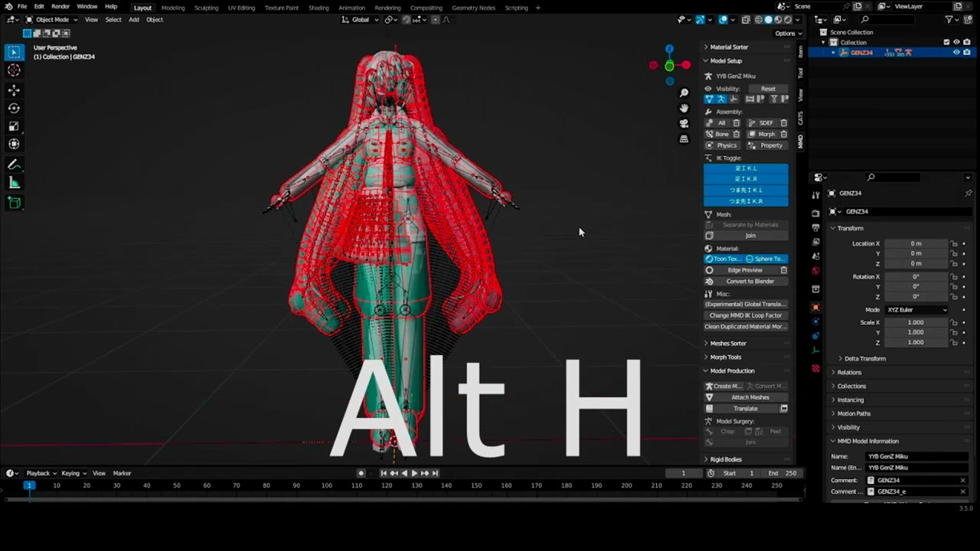
Task: Click the viewport zoom magnifier icon
Action: [684, 93]
